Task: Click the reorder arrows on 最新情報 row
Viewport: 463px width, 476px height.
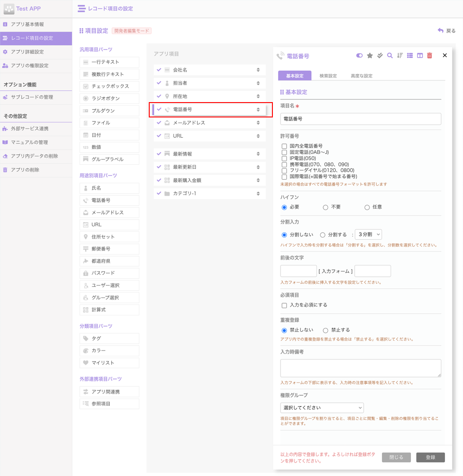Action: (x=258, y=154)
